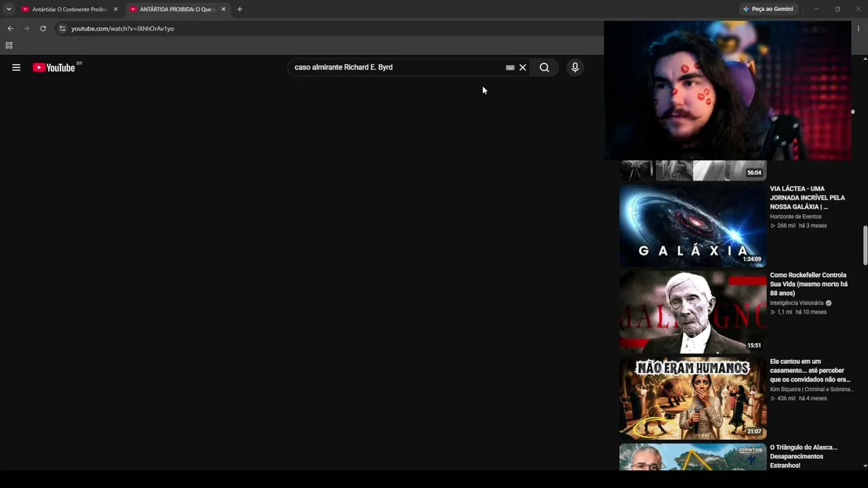Image resolution: width=868 pixels, height=488 pixels.
Task: Visit the 'Horizonte de Eventos' channel
Action: click(x=795, y=217)
